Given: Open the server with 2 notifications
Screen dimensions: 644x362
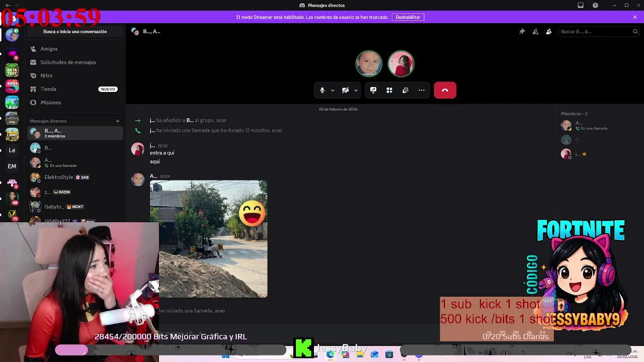Looking at the screenshot, I should [12, 183].
